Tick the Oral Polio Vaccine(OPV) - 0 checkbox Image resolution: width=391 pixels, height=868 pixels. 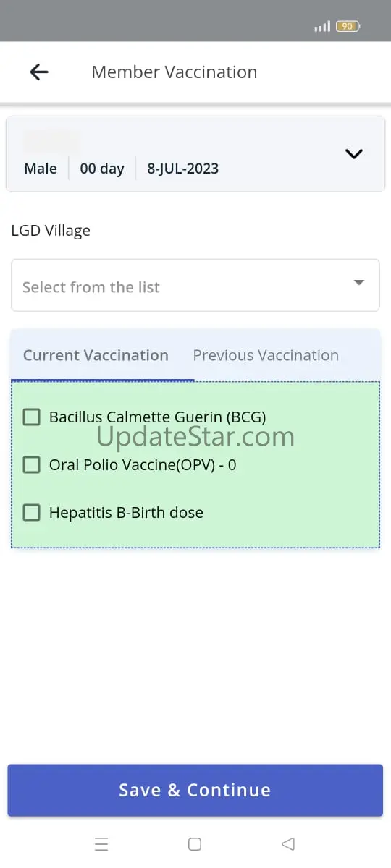tap(32, 465)
